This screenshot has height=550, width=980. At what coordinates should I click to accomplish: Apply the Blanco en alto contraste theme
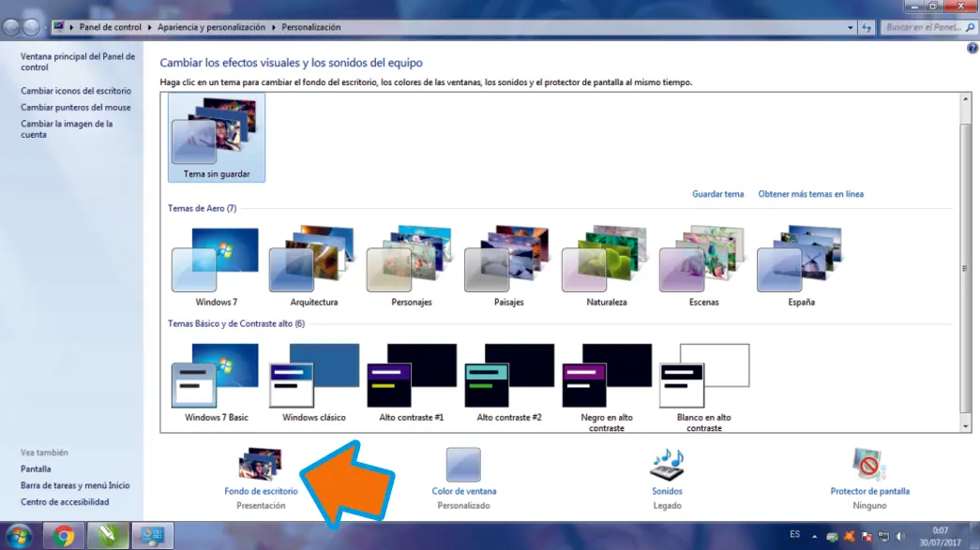point(703,388)
